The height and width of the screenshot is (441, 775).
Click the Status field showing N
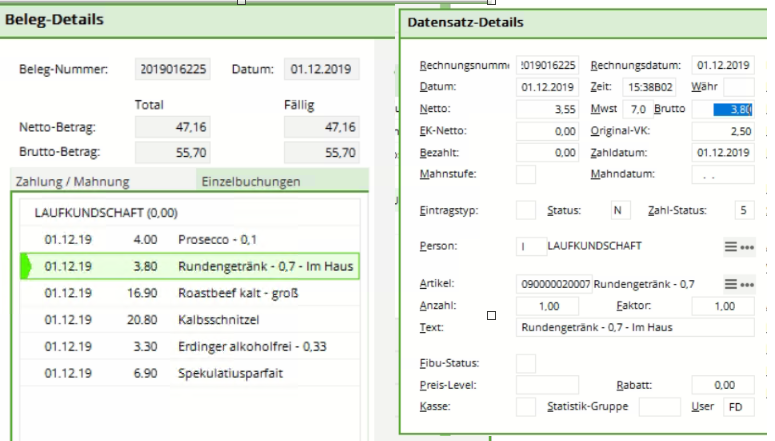pyautogui.click(x=621, y=211)
